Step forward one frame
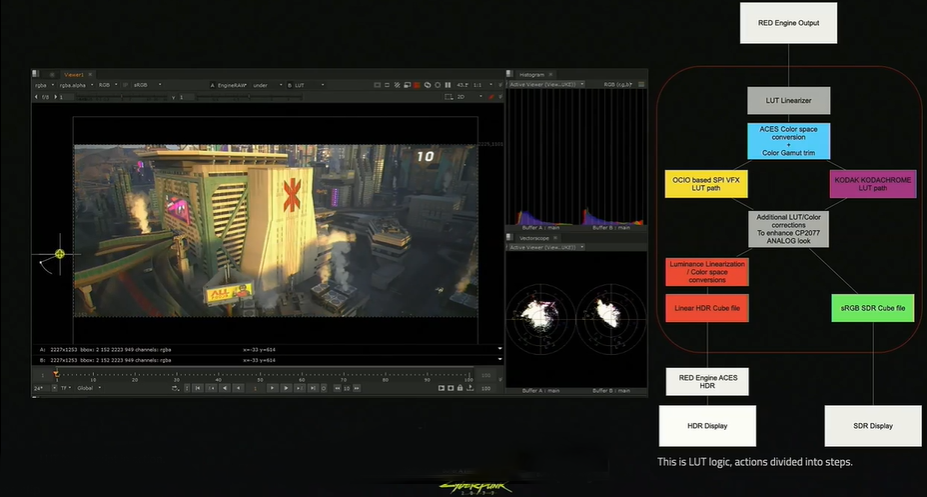 (x=272, y=388)
